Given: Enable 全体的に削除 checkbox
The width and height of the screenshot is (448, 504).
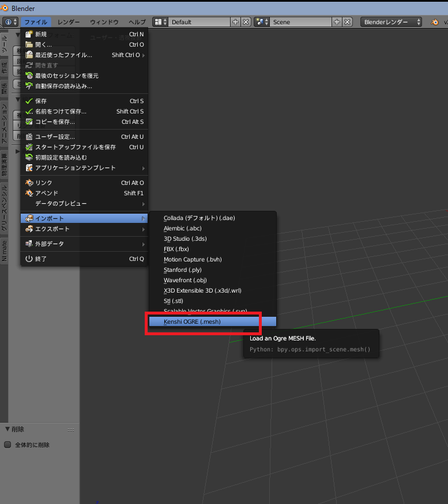Looking at the screenshot, I should tap(7, 445).
